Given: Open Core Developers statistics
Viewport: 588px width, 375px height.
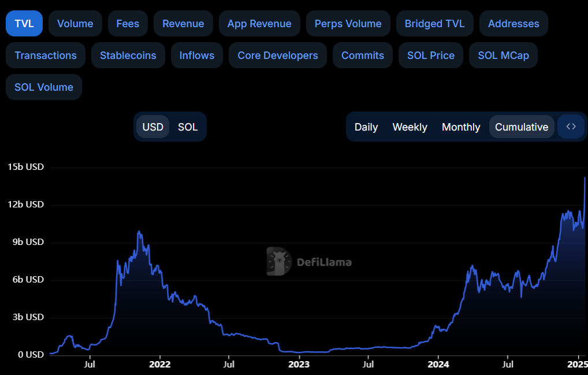Looking at the screenshot, I should (277, 55).
